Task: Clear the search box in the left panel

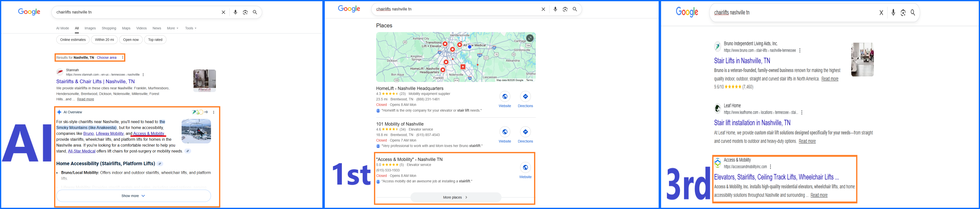Action: (223, 12)
